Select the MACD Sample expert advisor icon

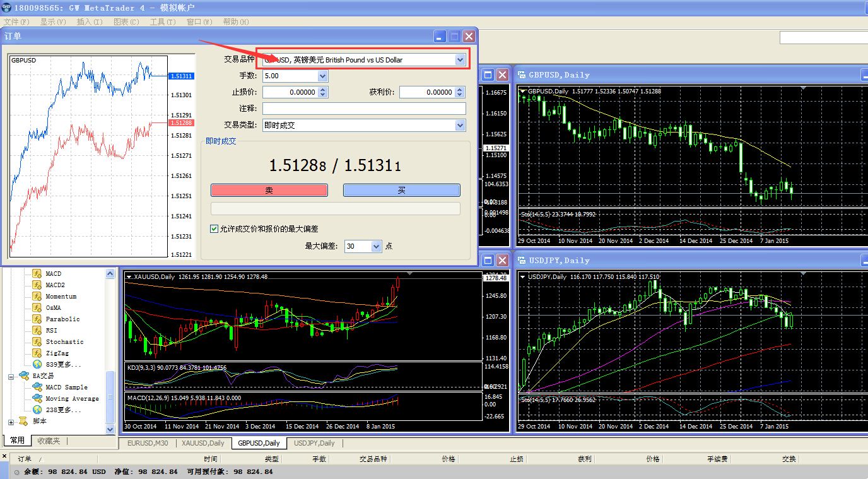tap(37, 387)
